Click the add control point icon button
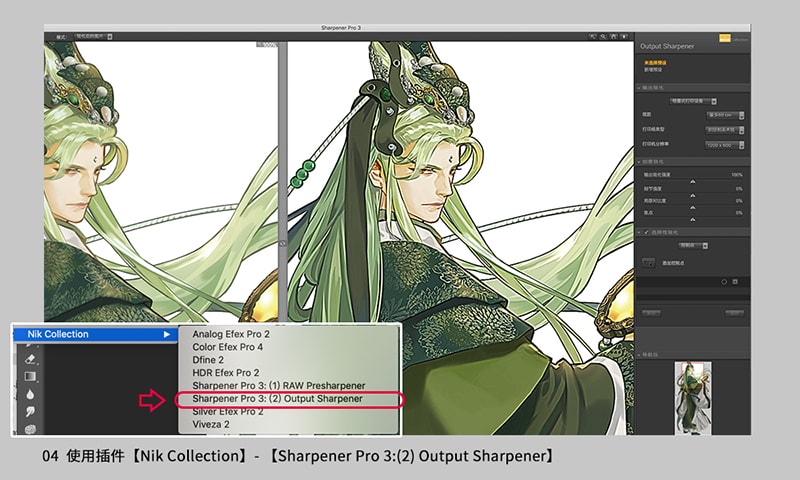Viewport: 800px width, 480px height. tap(648, 260)
